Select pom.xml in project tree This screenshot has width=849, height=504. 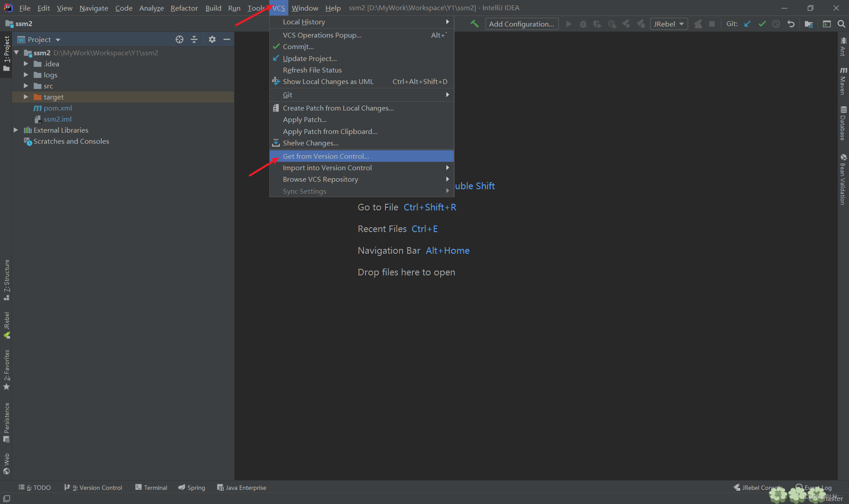[57, 108]
